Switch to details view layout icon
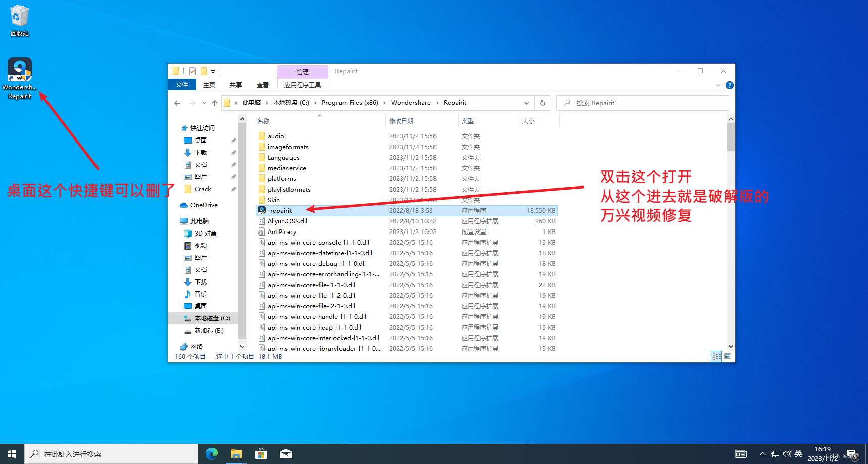The width and height of the screenshot is (868, 464). tap(716, 356)
